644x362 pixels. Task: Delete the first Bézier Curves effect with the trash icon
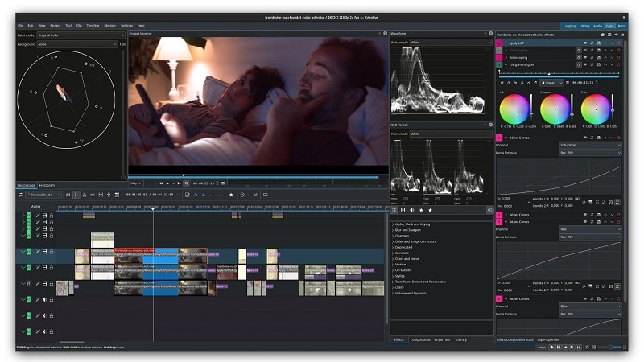click(x=618, y=138)
